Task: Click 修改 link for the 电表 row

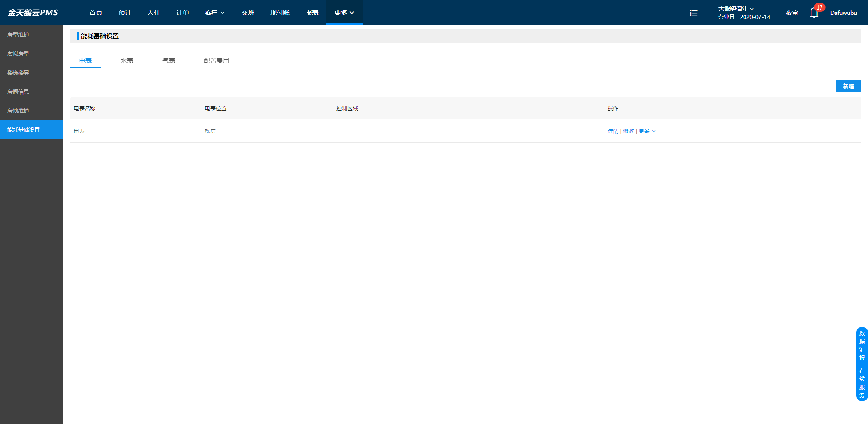Action: [x=628, y=131]
